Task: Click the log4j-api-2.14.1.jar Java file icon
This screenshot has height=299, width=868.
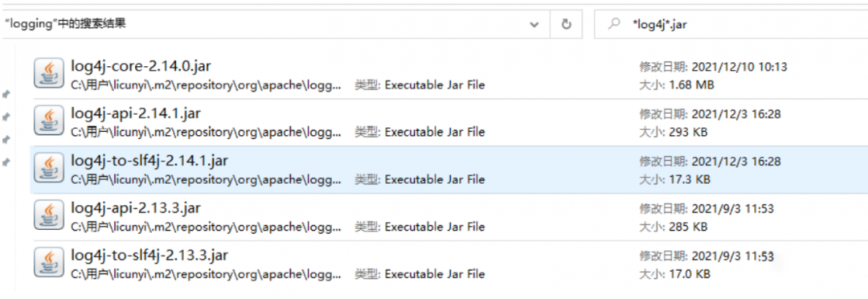Action: pos(49,121)
